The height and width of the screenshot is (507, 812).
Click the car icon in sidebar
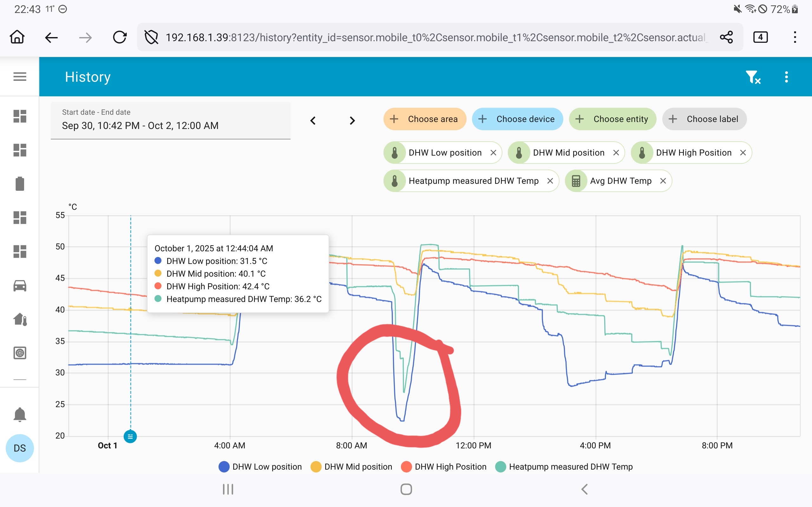tap(19, 286)
